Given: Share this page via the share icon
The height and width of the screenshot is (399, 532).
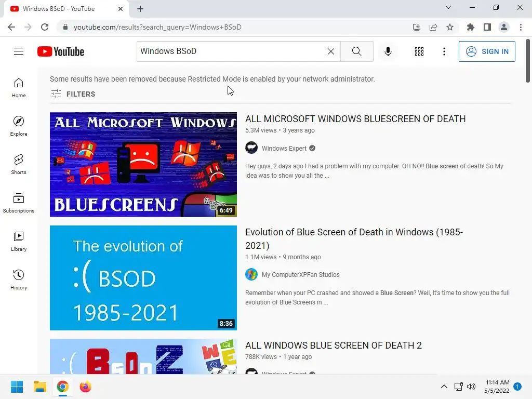Looking at the screenshot, I should pos(433,27).
